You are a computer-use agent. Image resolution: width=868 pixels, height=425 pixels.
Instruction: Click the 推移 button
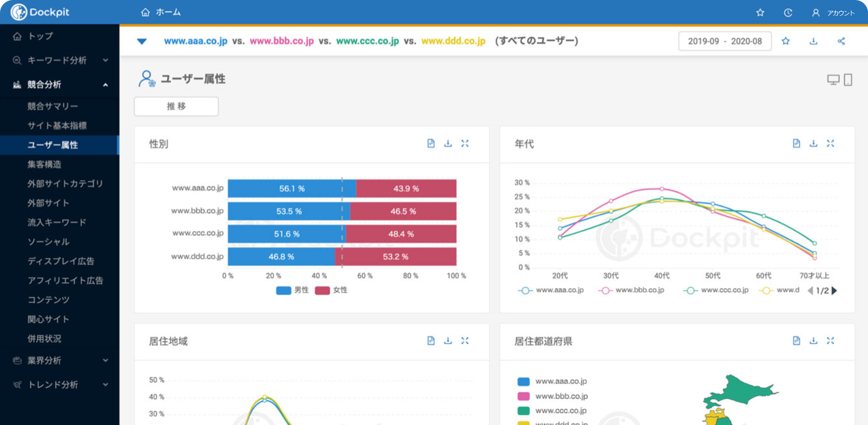click(x=176, y=106)
